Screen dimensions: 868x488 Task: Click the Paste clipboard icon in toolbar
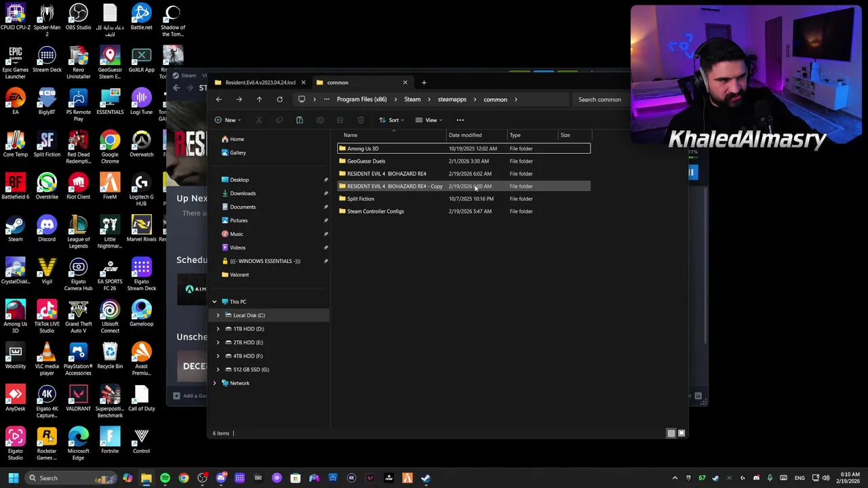click(299, 120)
